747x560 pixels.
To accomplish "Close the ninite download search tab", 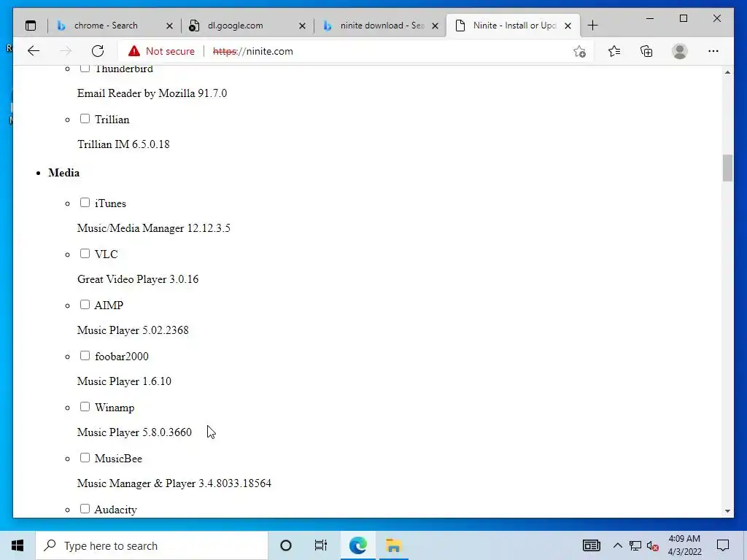I will 435,26.
